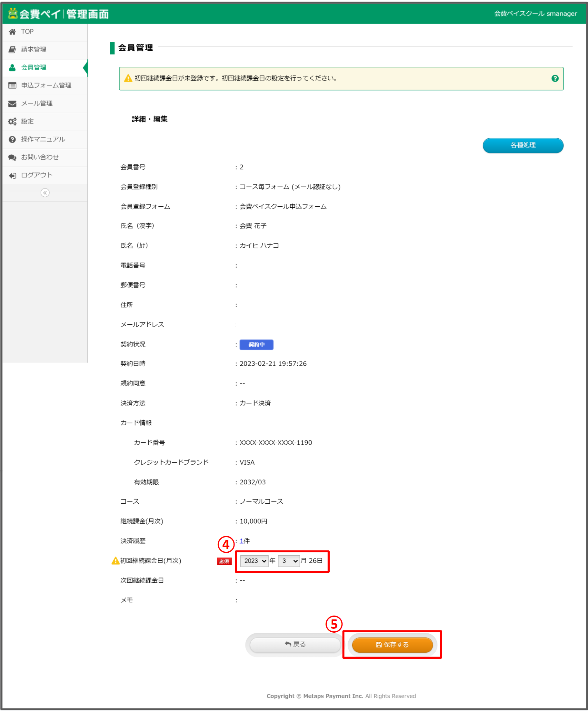Viewport: 588px width, 711px height.
Task: Open the 決済履歴 1件 link
Action: 242,541
